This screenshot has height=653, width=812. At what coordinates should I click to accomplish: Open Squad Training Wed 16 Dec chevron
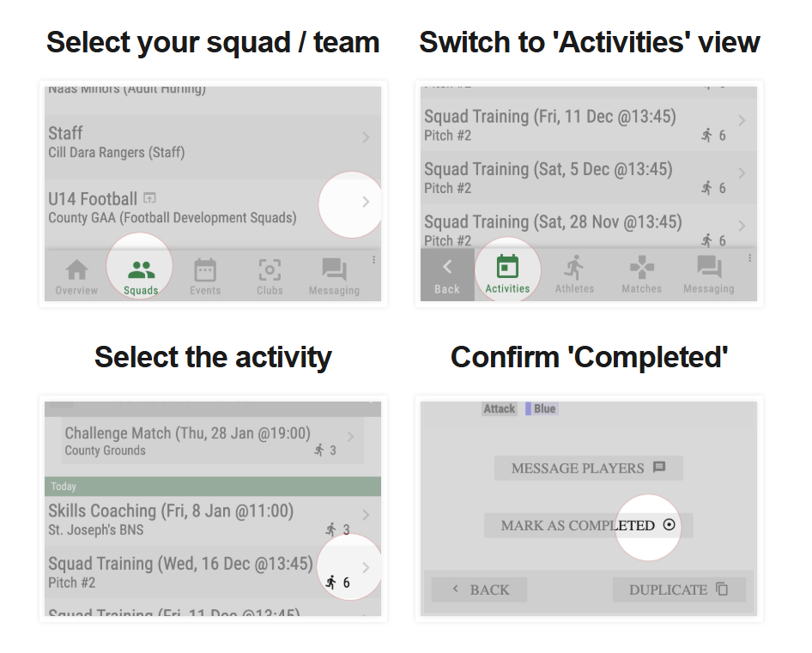pyautogui.click(x=366, y=567)
